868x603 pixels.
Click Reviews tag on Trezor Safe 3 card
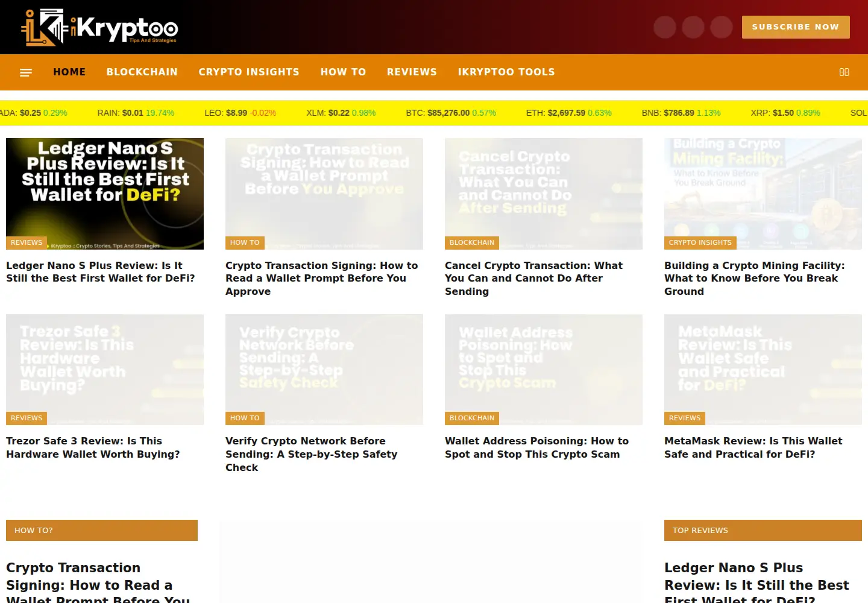pyautogui.click(x=27, y=418)
